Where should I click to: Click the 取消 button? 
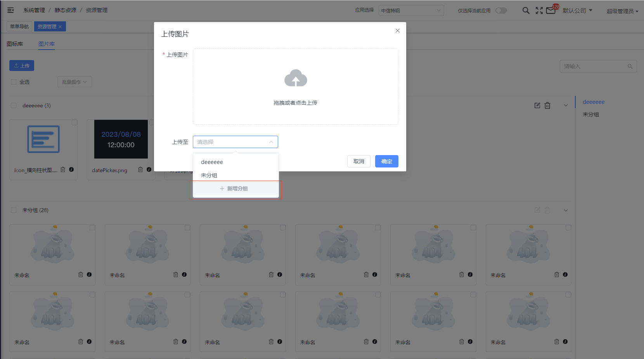point(359,161)
